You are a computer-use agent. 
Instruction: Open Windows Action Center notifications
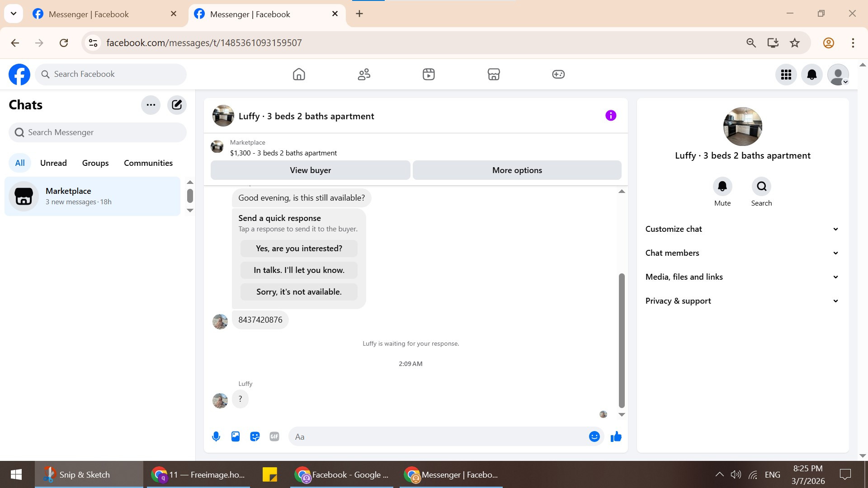[x=845, y=474]
